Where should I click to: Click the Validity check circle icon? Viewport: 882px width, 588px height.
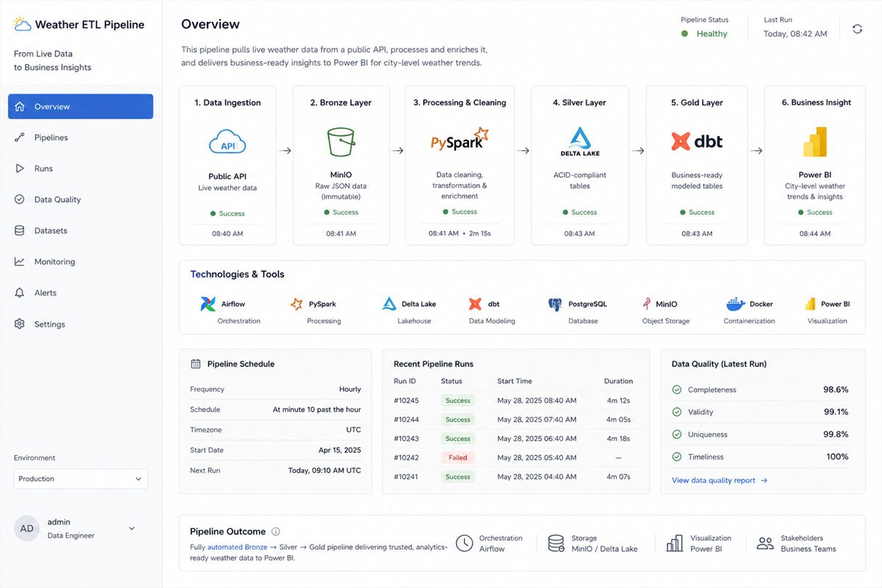pyautogui.click(x=677, y=412)
